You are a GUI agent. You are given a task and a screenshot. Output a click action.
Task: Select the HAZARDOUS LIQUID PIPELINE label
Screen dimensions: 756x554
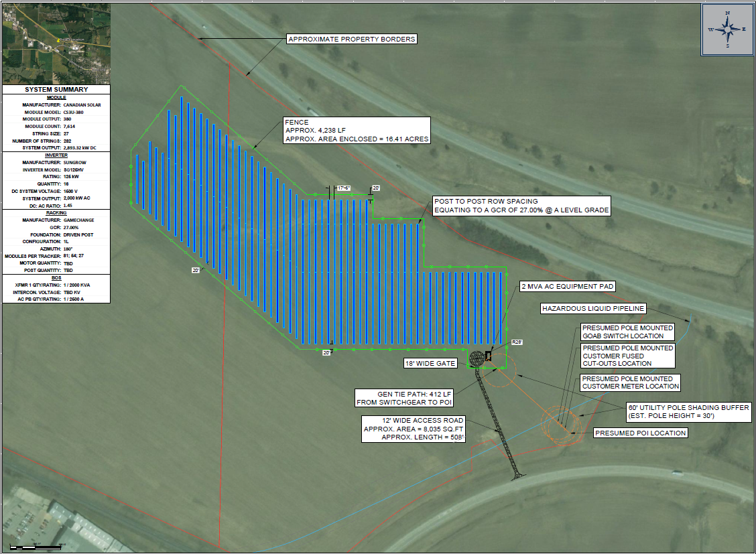point(592,308)
